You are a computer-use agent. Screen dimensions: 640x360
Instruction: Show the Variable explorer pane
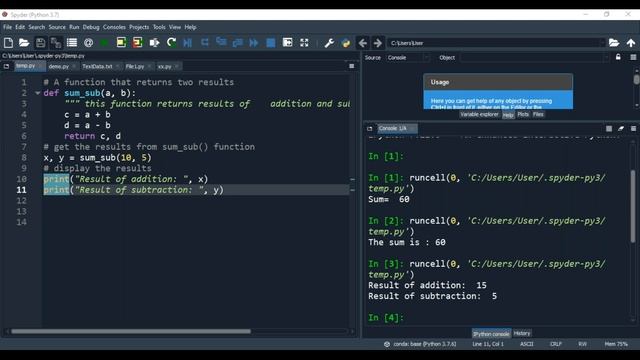pos(479,114)
